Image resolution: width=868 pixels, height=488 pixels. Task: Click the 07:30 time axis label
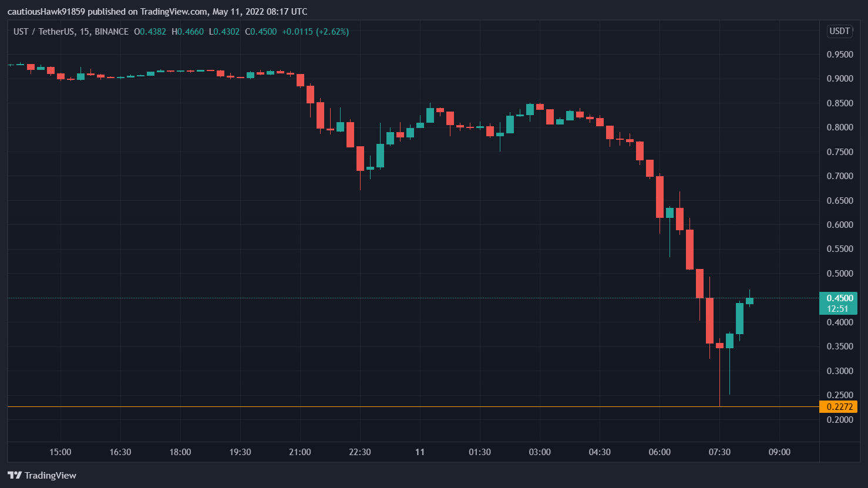pyautogui.click(x=721, y=452)
